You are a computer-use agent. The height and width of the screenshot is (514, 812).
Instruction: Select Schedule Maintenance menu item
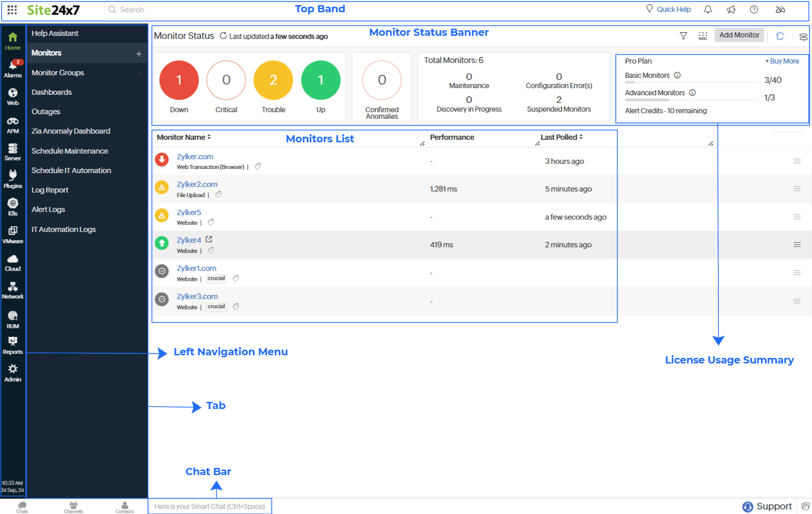coord(70,151)
